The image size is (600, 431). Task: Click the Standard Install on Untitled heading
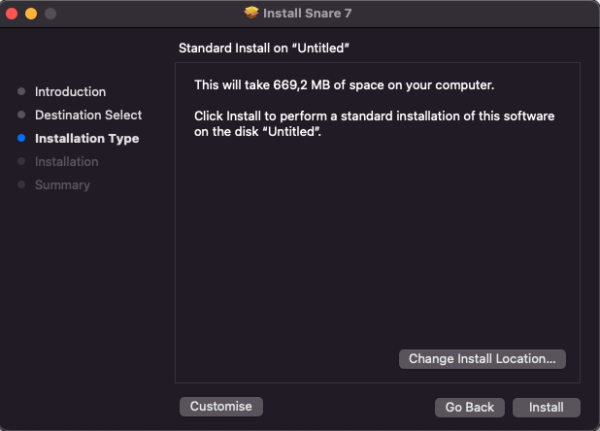pyautogui.click(x=270, y=48)
